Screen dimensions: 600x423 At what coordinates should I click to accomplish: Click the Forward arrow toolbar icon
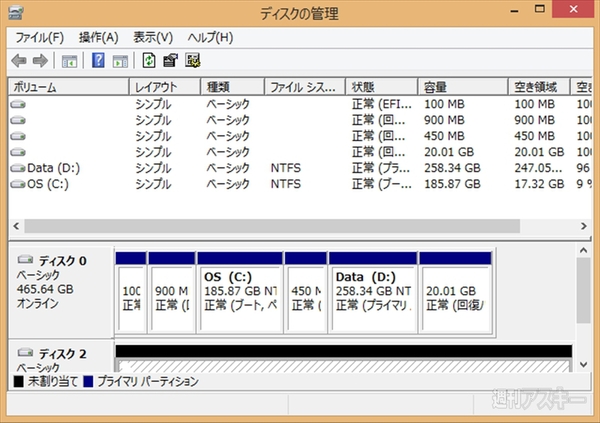[x=40, y=60]
